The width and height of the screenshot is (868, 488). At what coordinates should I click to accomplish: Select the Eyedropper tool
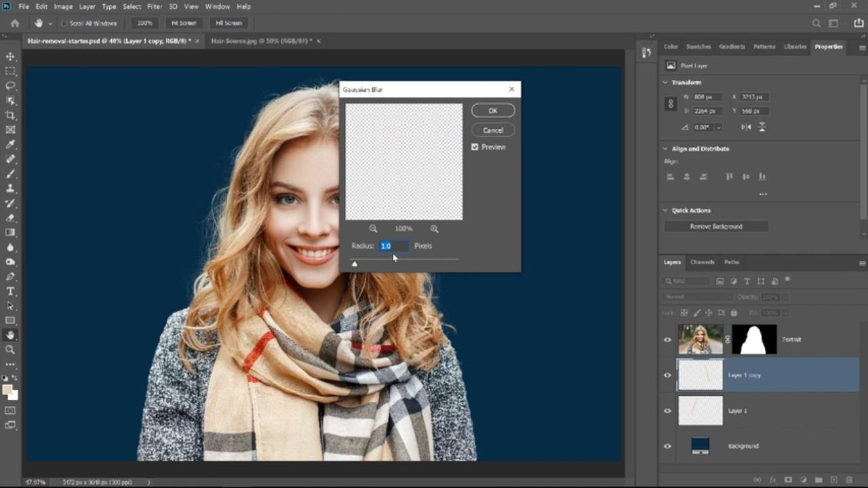pos(10,144)
